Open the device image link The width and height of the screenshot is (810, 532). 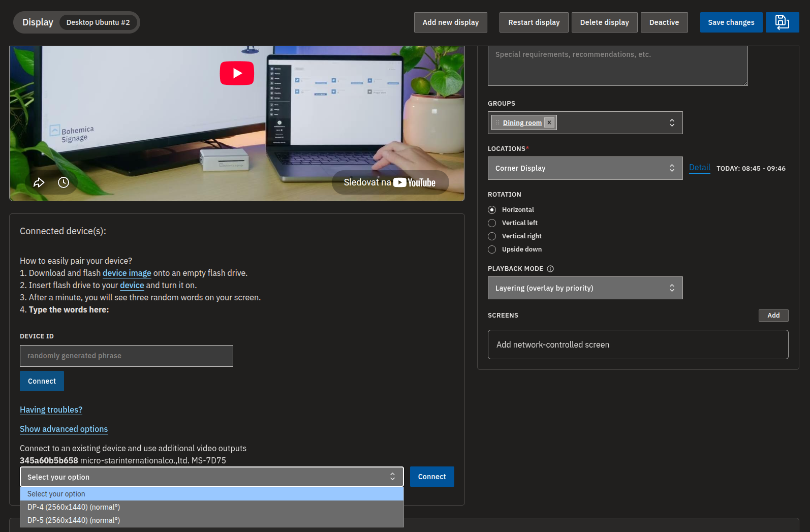(127, 273)
